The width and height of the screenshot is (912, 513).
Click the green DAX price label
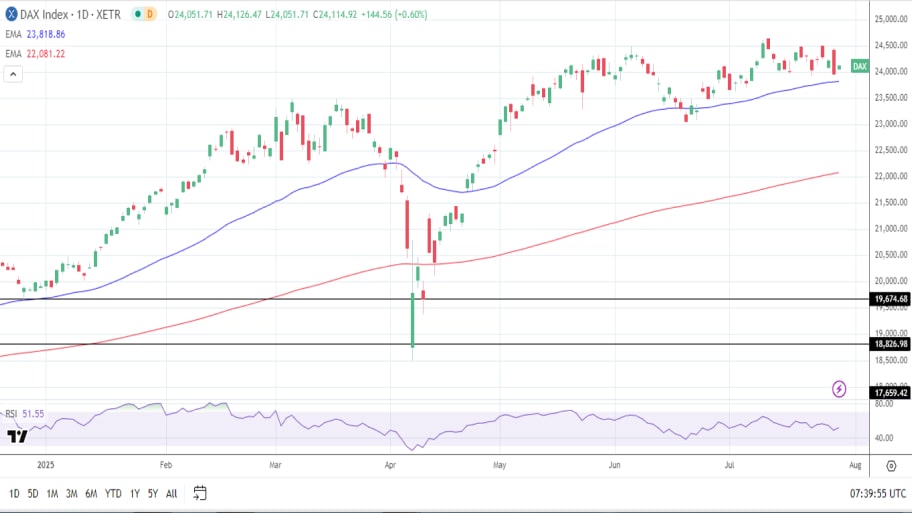click(x=859, y=66)
